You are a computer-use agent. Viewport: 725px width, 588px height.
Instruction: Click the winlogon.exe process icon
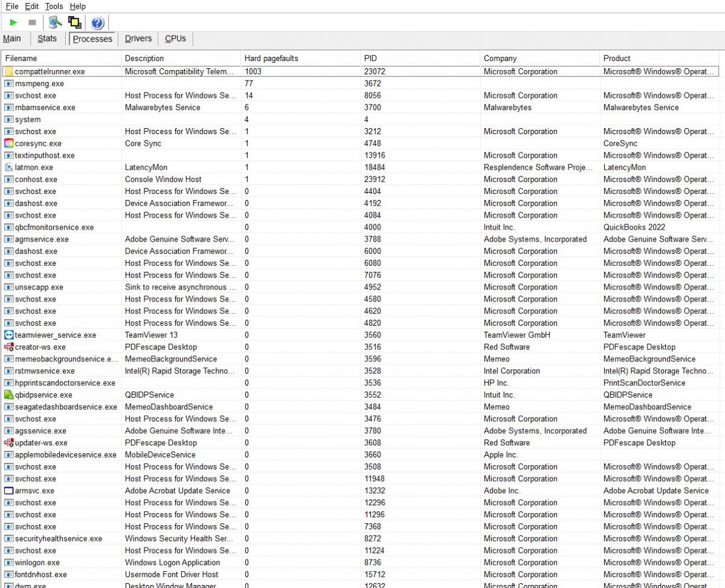pyautogui.click(x=8, y=563)
